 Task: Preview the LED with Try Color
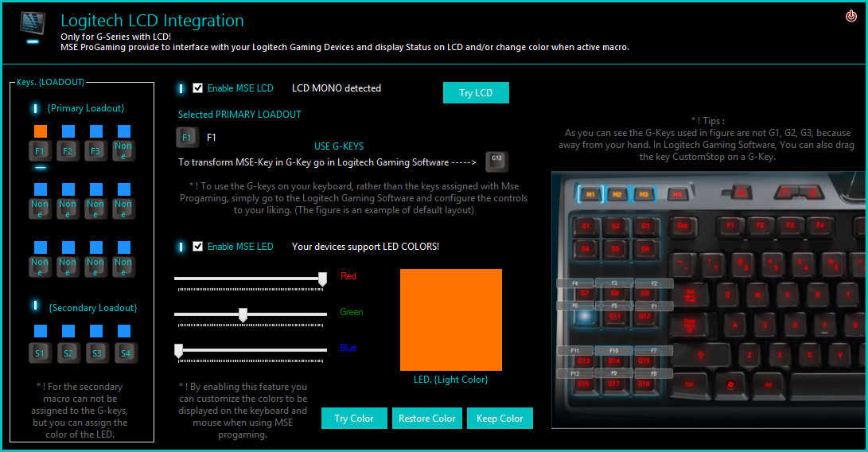tap(354, 419)
